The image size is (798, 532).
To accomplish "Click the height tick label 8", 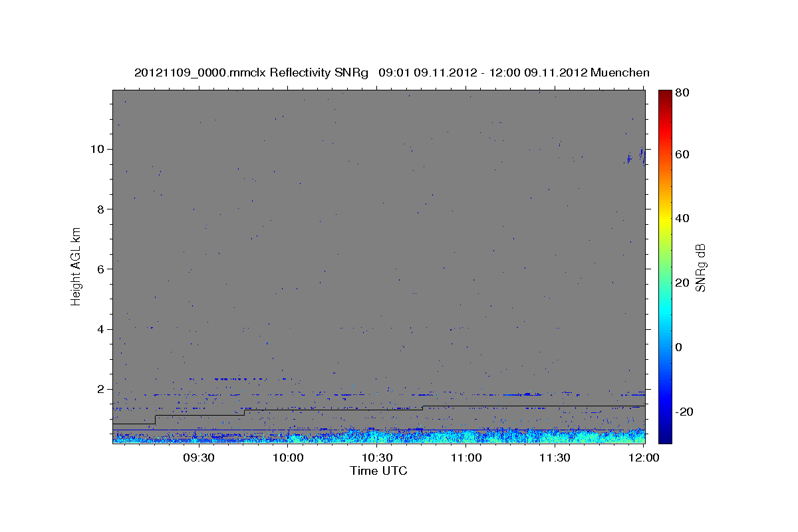I will point(102,209).
